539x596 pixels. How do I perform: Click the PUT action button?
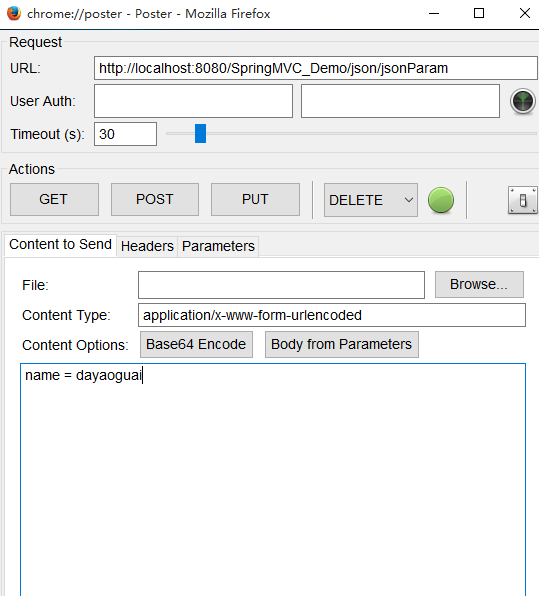point(255,200)
